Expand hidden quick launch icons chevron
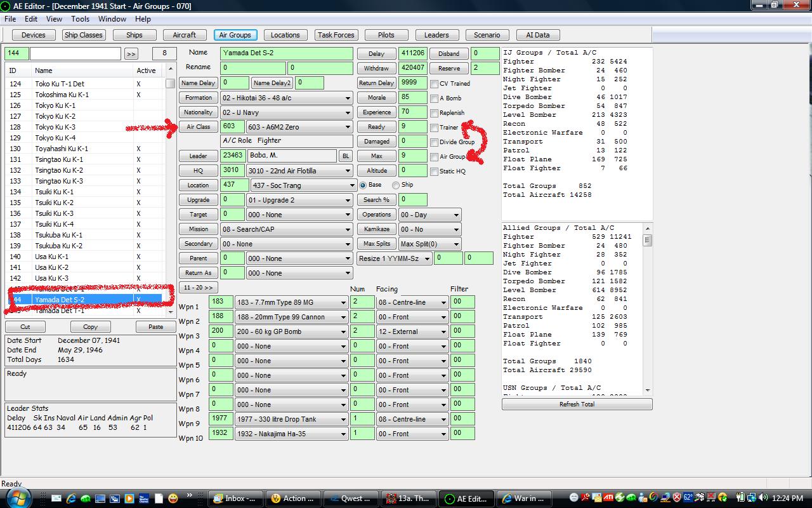The height and width of the screenshot is (508, 812). (x=189, y=495)
